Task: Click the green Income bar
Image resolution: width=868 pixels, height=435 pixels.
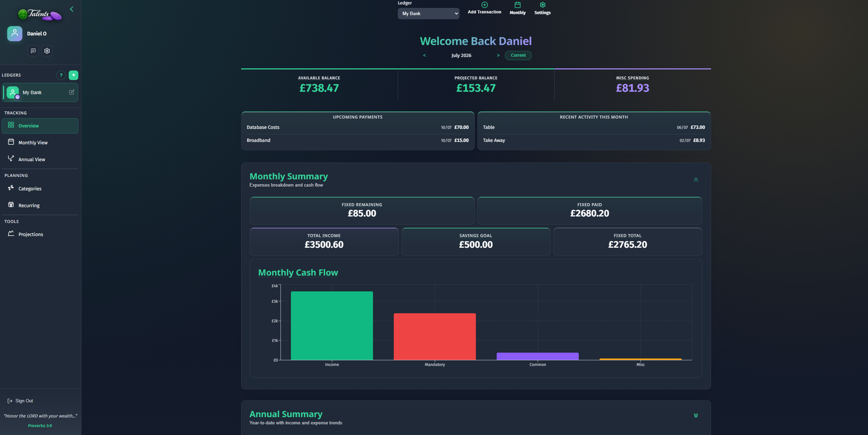Action: [x=332, y=326]
